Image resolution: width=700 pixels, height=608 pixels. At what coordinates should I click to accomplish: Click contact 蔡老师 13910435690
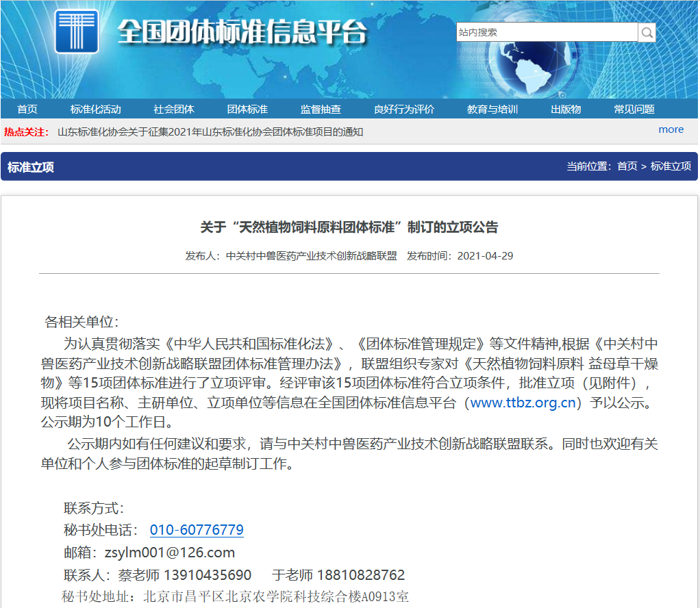(x=184, y=575)
